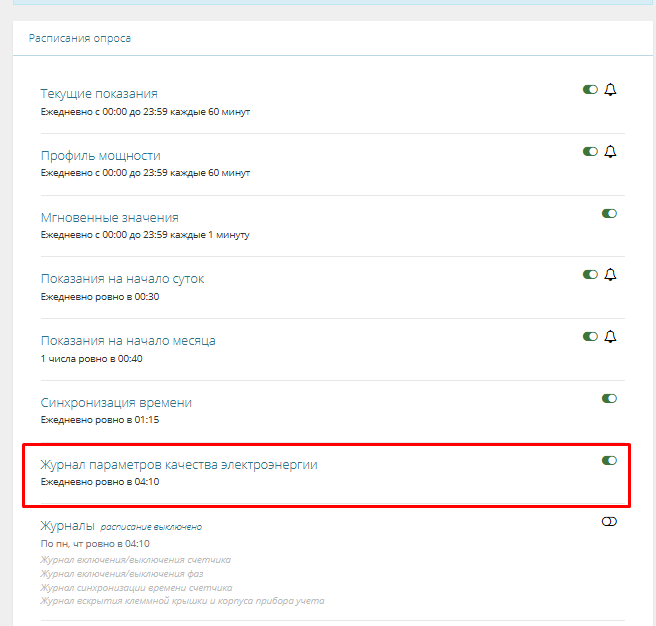The image size is (656, 626).
Task: Enable the Журналы schedule switch
Action: (x=609, y=521)
